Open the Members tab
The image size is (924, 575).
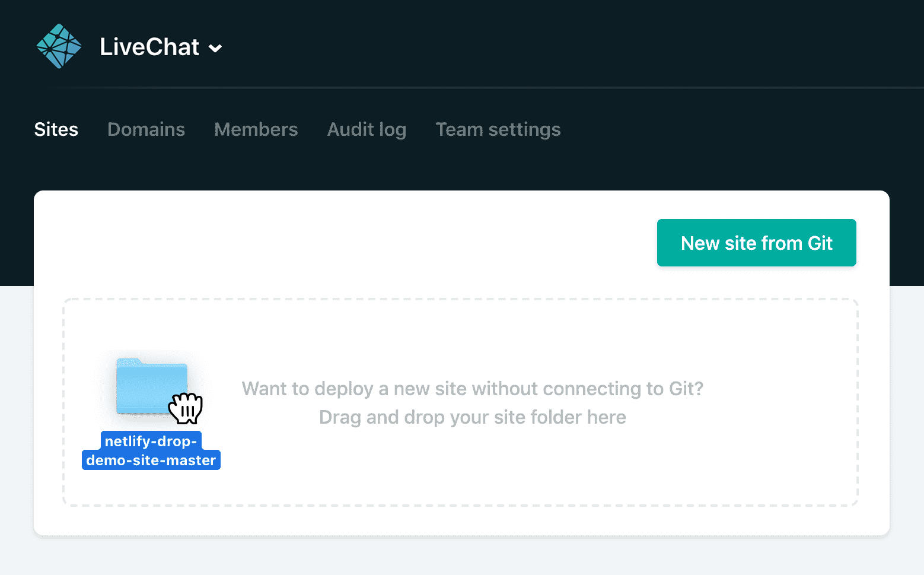[256, 129]
